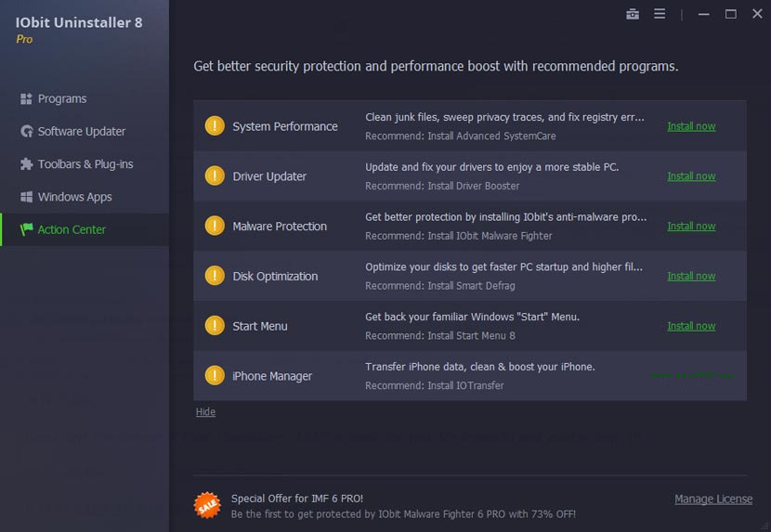Screen dimensions: 771x532
Task: Open the toolbox icon in title bar
Action: point(633,14)
